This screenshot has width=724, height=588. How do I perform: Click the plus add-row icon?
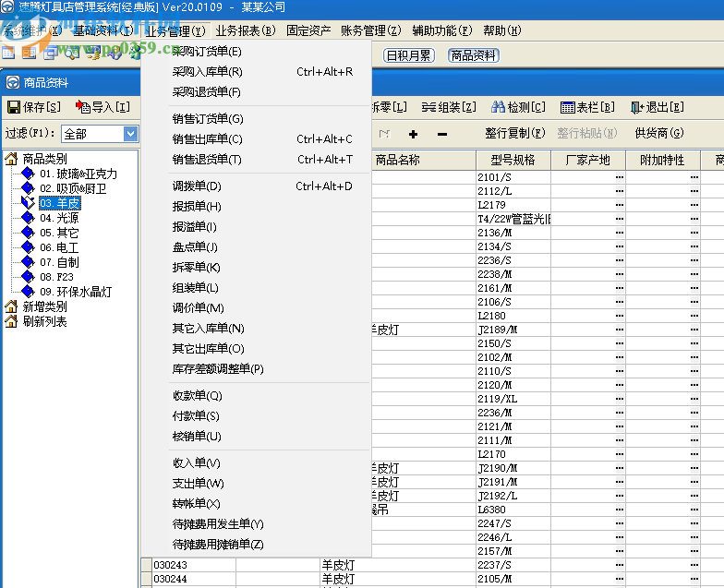tap(414, 134)
